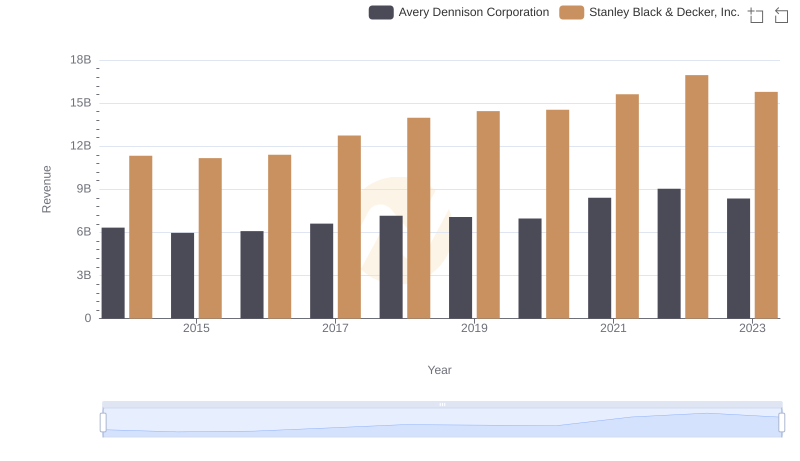This screenshot has width=800, height=461.
Task: Click the 0 y-axis label
Action: (x=88, y=318)
